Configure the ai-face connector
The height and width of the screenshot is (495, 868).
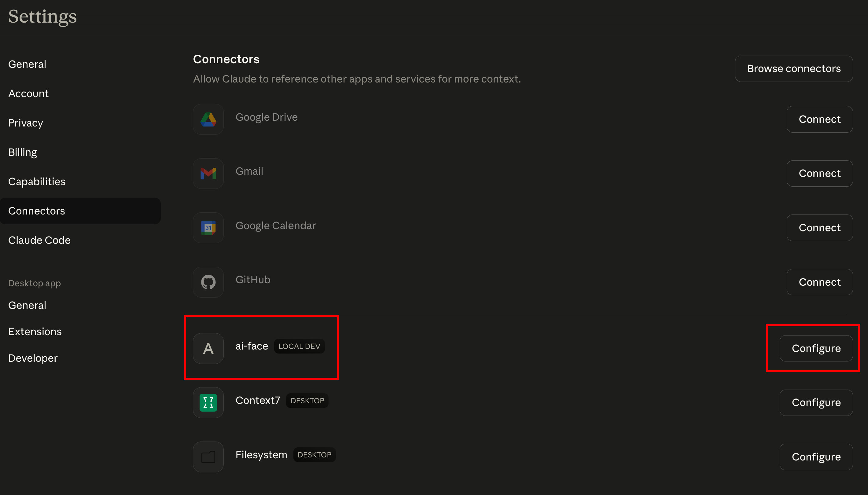816,348
